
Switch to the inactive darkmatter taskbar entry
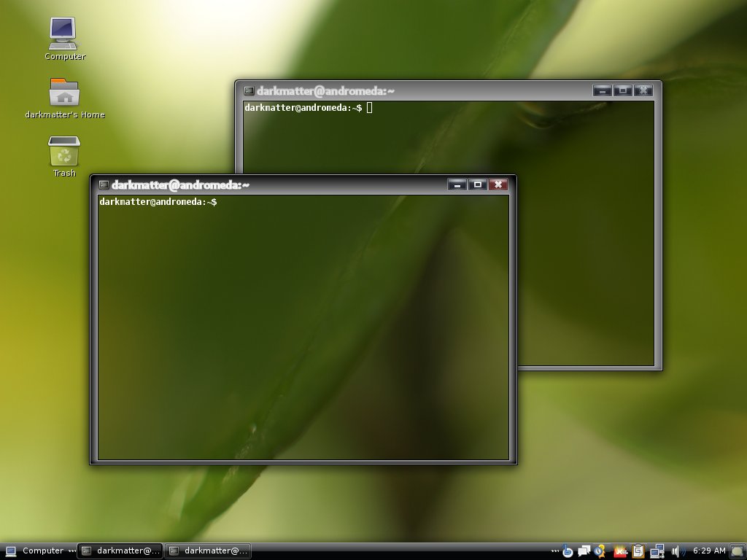pyautogui.click(x=208, y=551)
